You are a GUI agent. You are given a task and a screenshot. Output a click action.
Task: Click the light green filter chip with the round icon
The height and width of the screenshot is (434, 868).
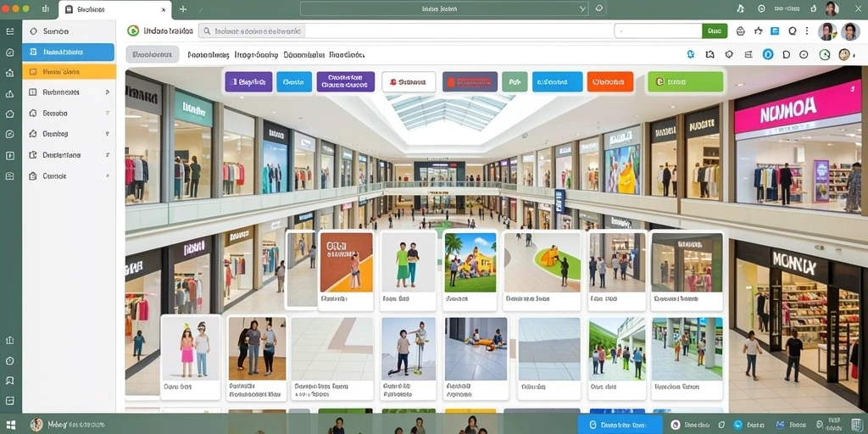(x=685, y=82)
